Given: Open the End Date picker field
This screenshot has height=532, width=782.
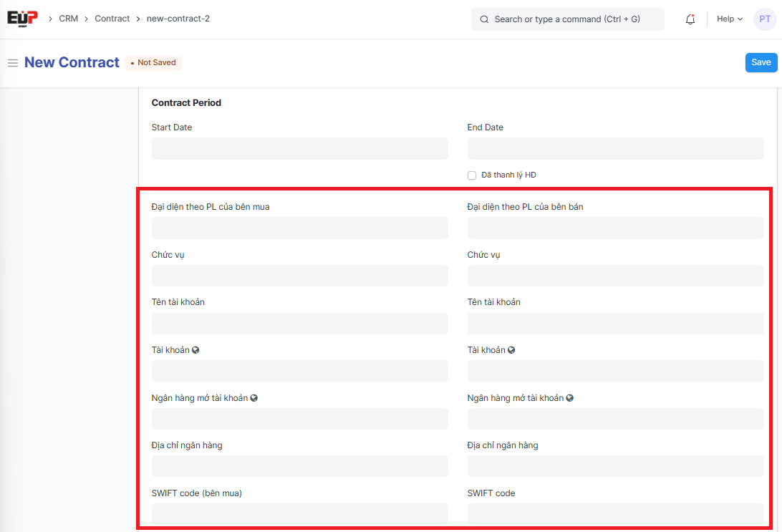Looking at the screenshot, I should click(x=615, y=149).
